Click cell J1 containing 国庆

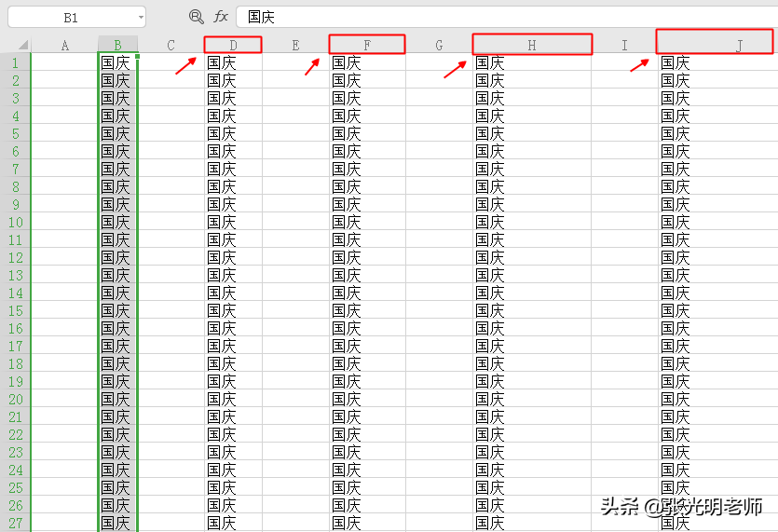tap(717, 62)
